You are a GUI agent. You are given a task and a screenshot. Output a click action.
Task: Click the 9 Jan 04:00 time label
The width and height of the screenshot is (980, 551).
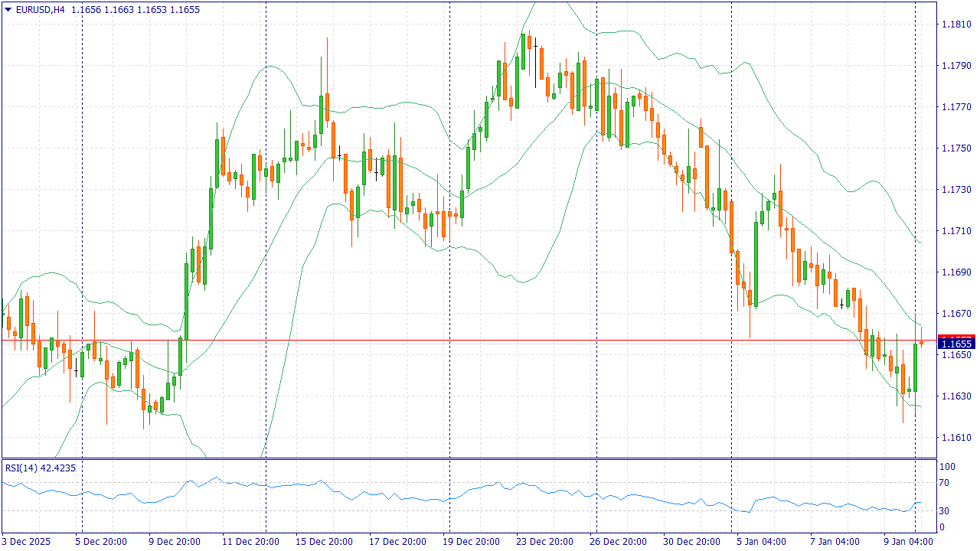point(909,541)
